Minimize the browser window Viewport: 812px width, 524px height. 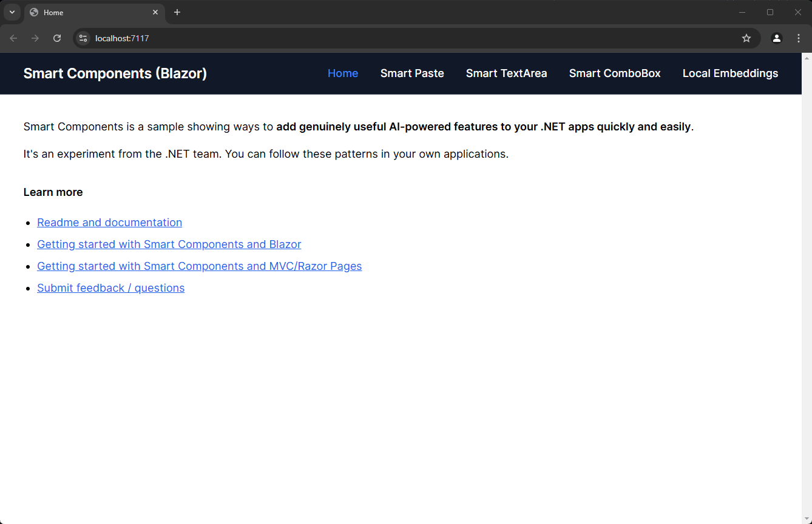coord(742,12)
